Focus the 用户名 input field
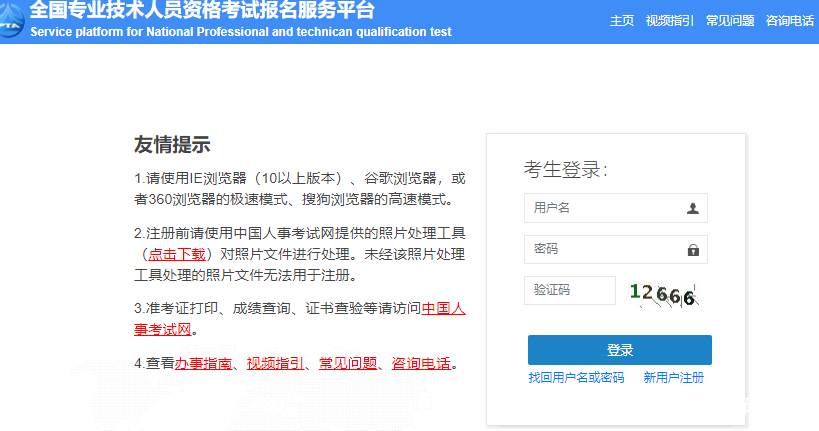 pyautogui.click(x=616, y=208)
